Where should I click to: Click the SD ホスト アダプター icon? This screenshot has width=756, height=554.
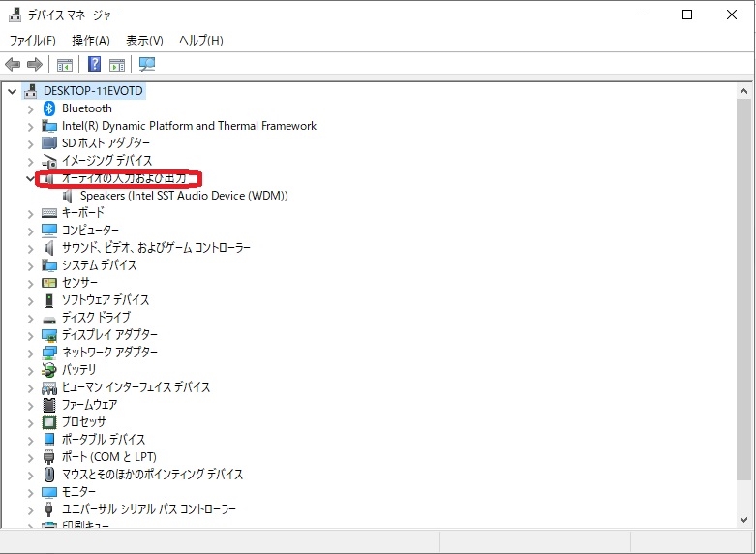click(49, 142)
